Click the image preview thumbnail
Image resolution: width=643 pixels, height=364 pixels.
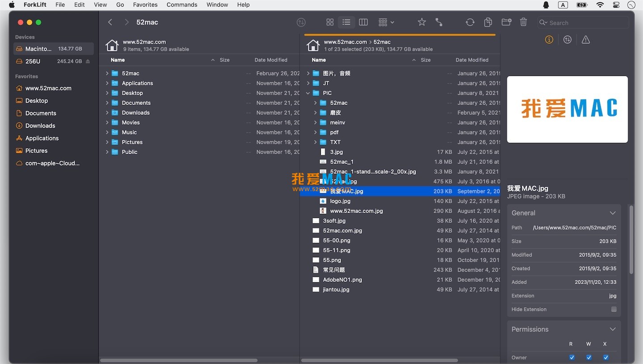567,109
